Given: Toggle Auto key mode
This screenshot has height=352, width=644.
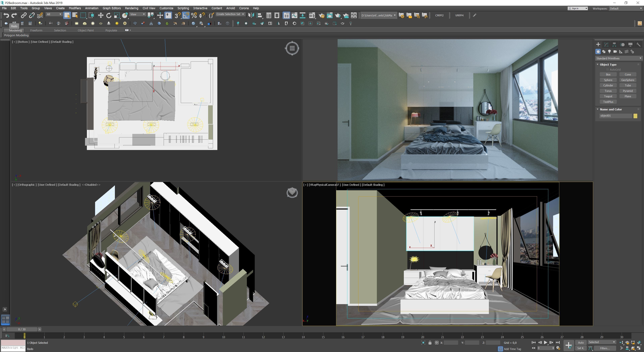Looking at the screenshot, I should [x=581, y=342].
